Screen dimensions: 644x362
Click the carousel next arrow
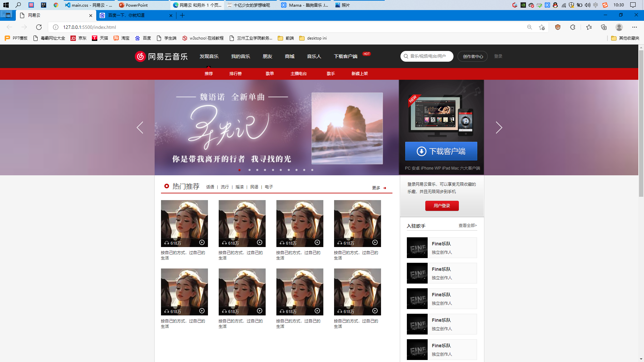(499, 127)
